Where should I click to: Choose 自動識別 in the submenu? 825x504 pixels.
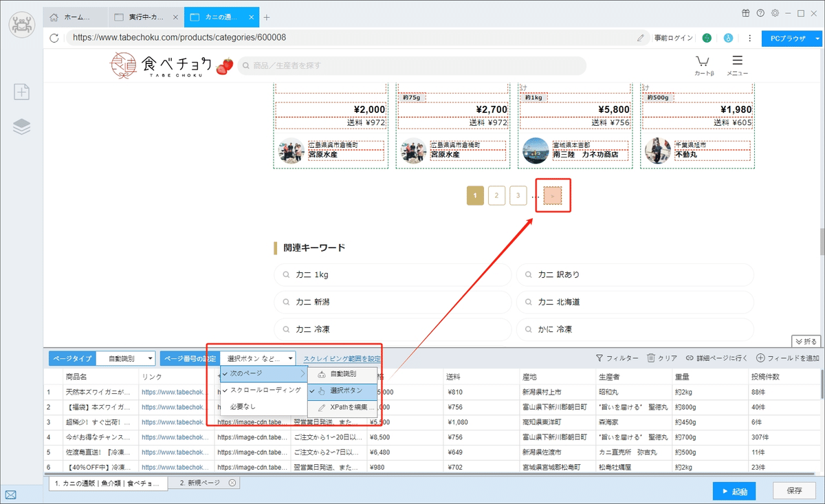coord(342,374)
